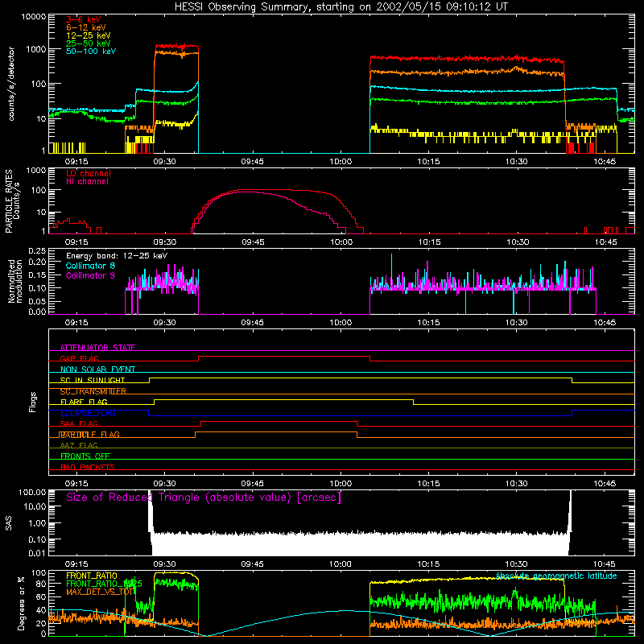Click '10000' tick on count-rate panel
This screenshot has width=644, height=644.
34,16
